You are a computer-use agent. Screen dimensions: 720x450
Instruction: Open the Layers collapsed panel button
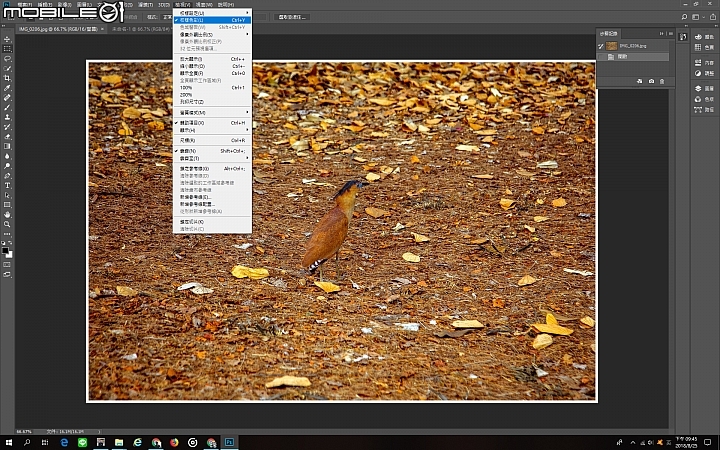[x=703, y=89]
